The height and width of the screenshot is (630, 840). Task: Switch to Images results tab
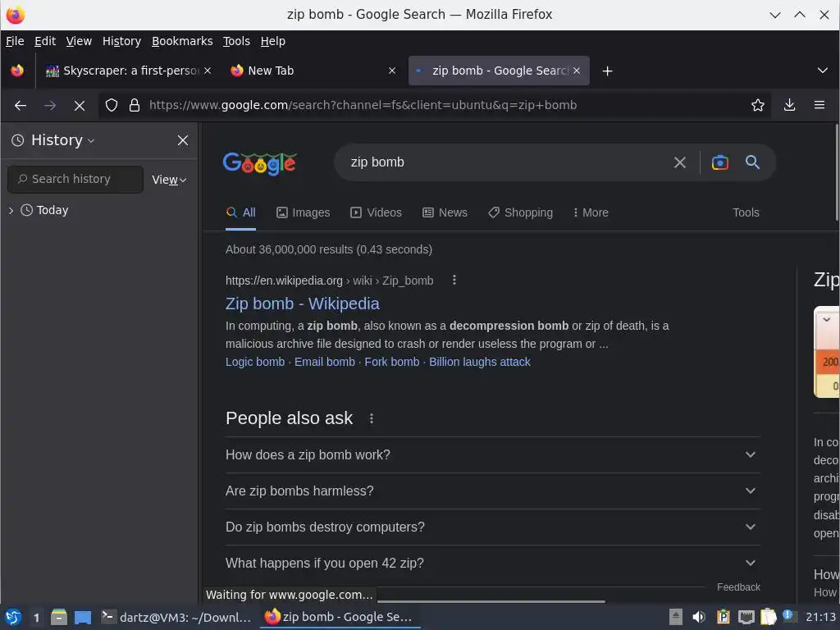coord(304,212)
